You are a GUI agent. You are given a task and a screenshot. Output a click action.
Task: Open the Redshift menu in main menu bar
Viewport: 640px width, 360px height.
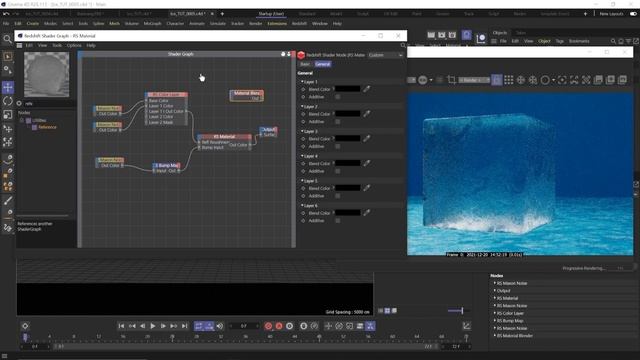point(299,24)
